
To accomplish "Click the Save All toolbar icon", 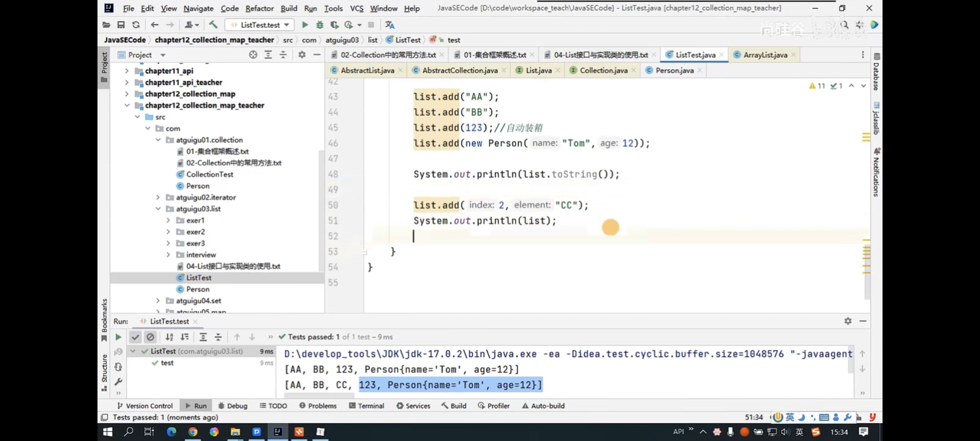I will pyautogui.click(x=121, y=25).
